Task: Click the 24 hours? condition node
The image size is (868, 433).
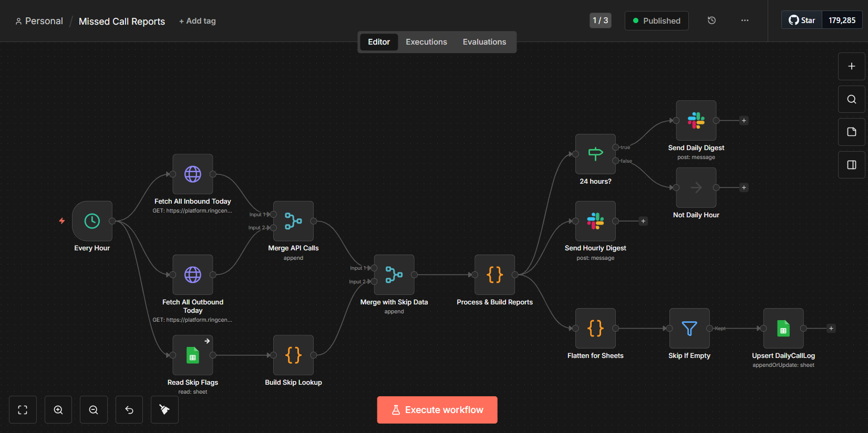Action: pos(595,154)
